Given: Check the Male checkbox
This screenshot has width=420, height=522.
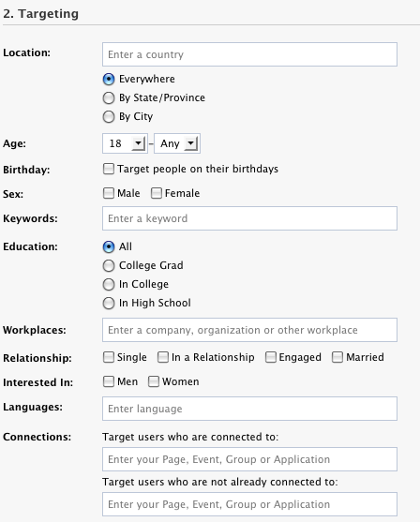Looking at the screenshot, I should (109, 193).
